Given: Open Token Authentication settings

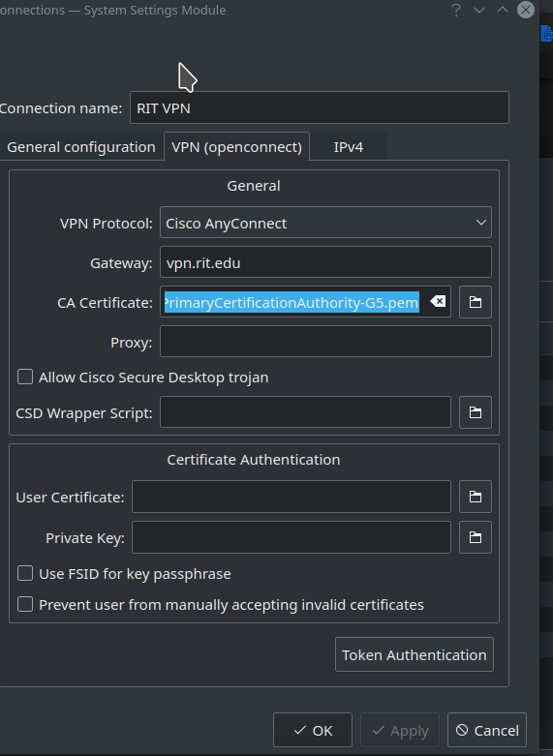Looking at the screenshot, I should (x=415, y=654).
